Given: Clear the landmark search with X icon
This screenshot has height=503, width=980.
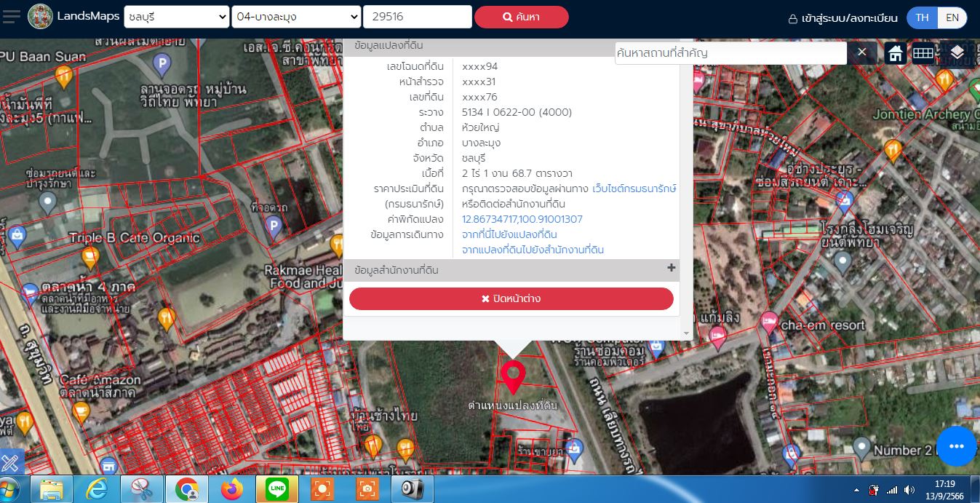Looking at the screenshot, I should click(861, 52).
